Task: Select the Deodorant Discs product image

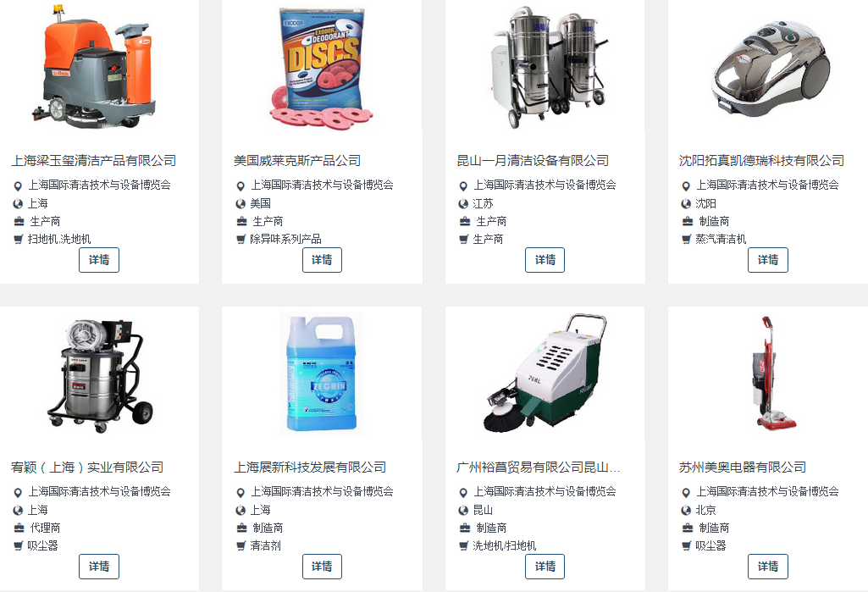Action: [x=322, y=69]
